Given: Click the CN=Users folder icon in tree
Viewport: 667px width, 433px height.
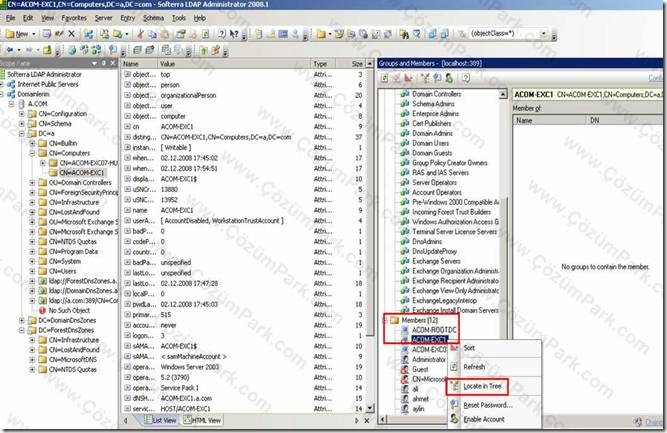Looking at the screenshot, I should [x=43, y=271].
